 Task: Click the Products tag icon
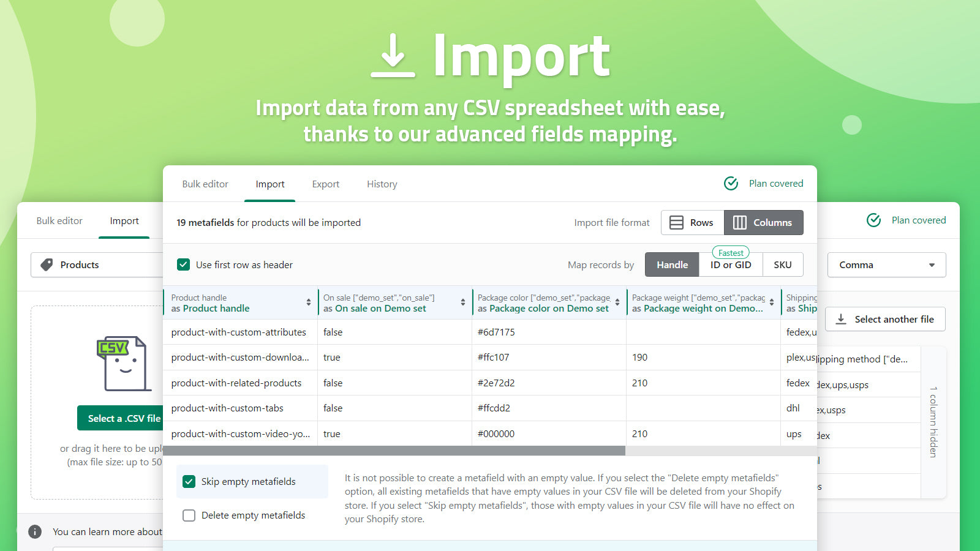tap(47, 264)
